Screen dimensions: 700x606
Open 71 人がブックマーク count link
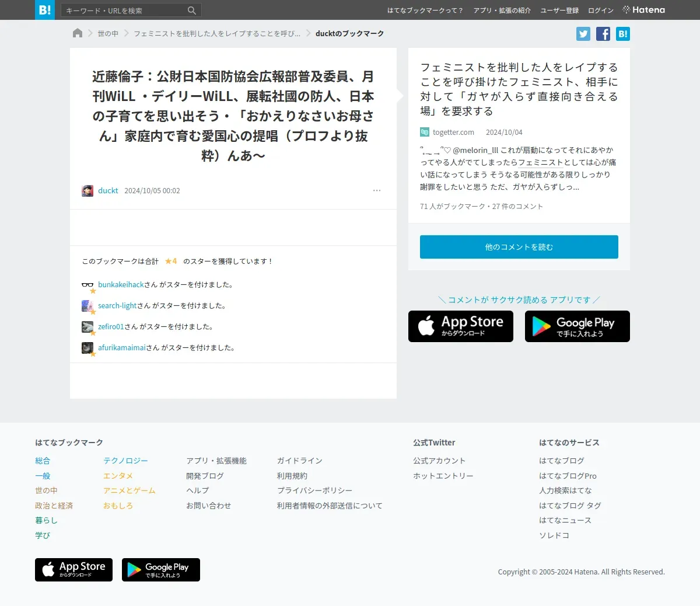click(453, 207)
